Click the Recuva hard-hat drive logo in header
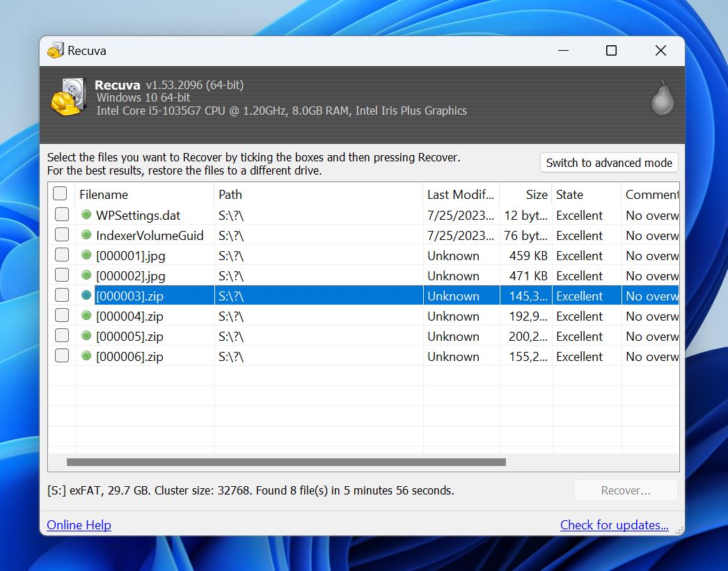The height and width of the screenshot is (571, 728). click(69, 97)
